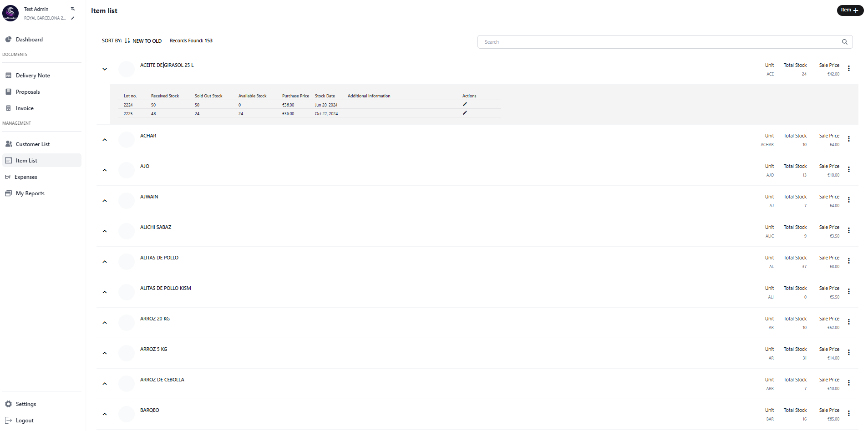Expand the AJO item row
This screenshot has width=868, height=431.
105,170
